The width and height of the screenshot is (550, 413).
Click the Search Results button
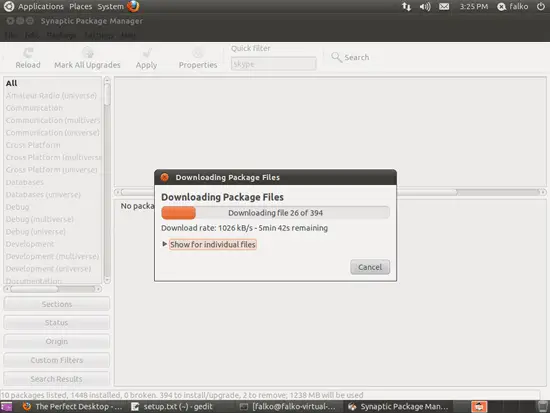[56, 379]
